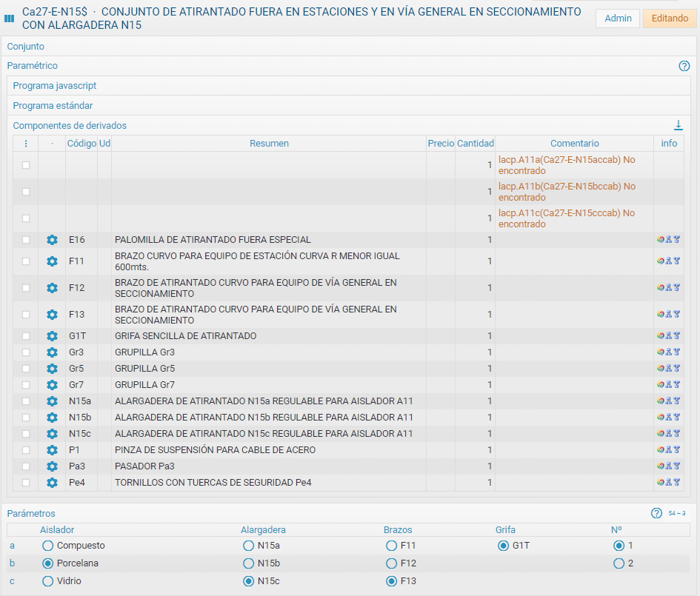Click the download icon in Componentes de derivados
The height and width of the screenshot is (596, 700).
[678, 125]
